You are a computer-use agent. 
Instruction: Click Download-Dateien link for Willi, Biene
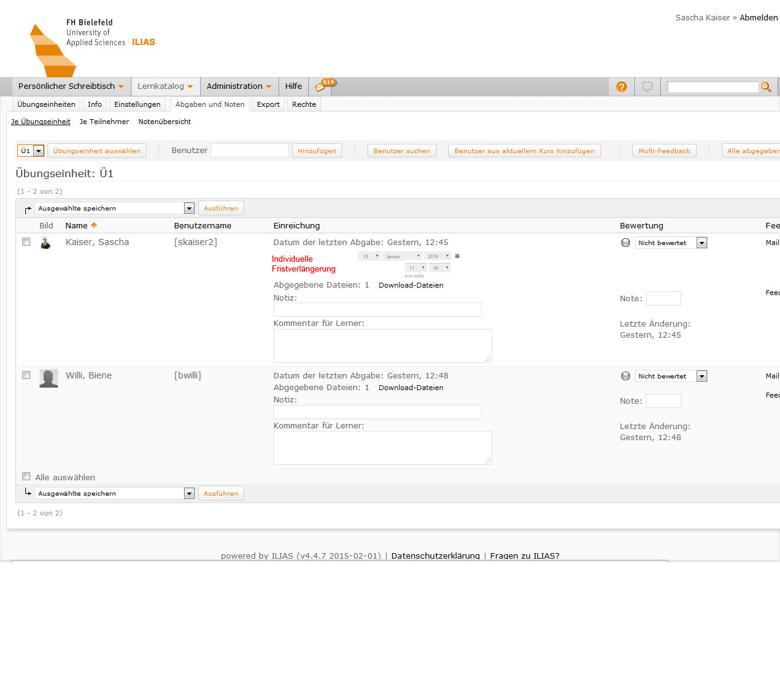(411, 388)
